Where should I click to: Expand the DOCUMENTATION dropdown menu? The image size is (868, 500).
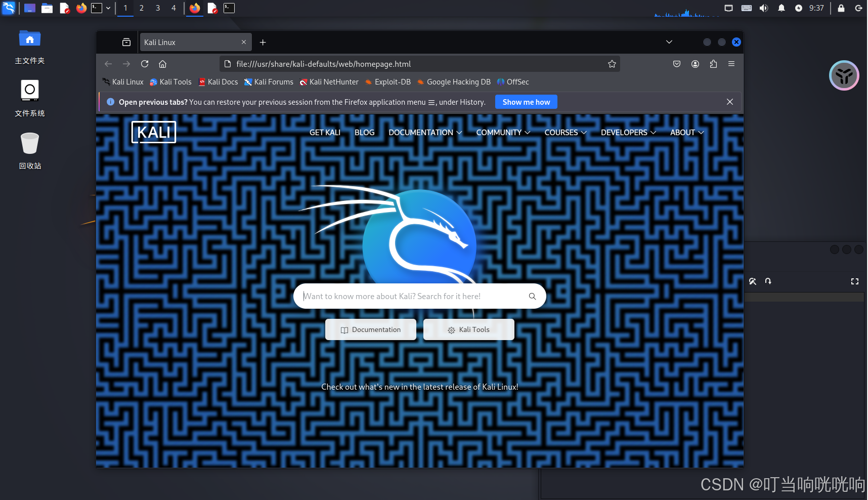pyautogui.click(x=425, y=133)
